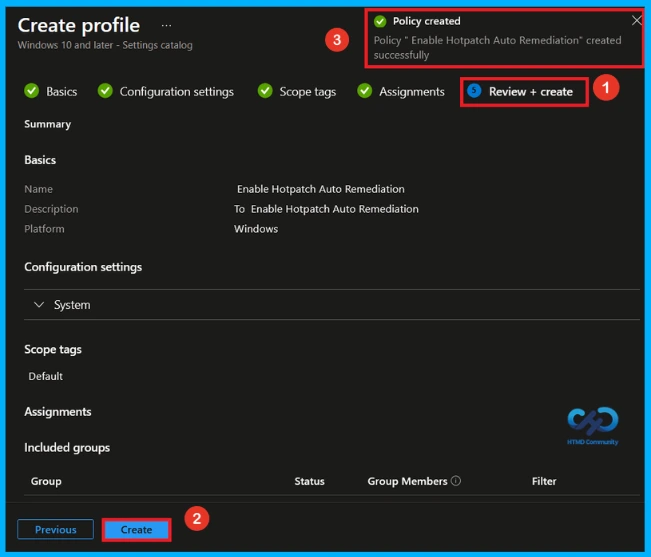Click the Policy created notification title
The width and height of the screenshot is (651, 557).
[426, 21]
